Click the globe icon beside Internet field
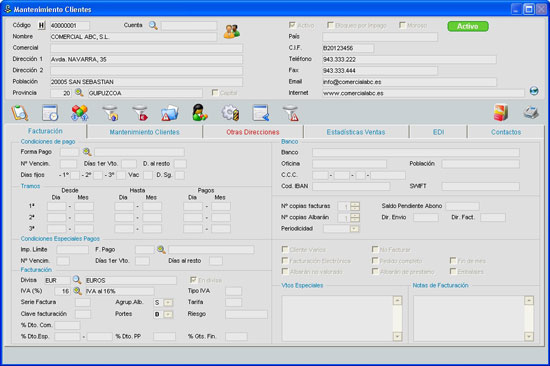The image size is (550, 366). (x=534, y=91)
